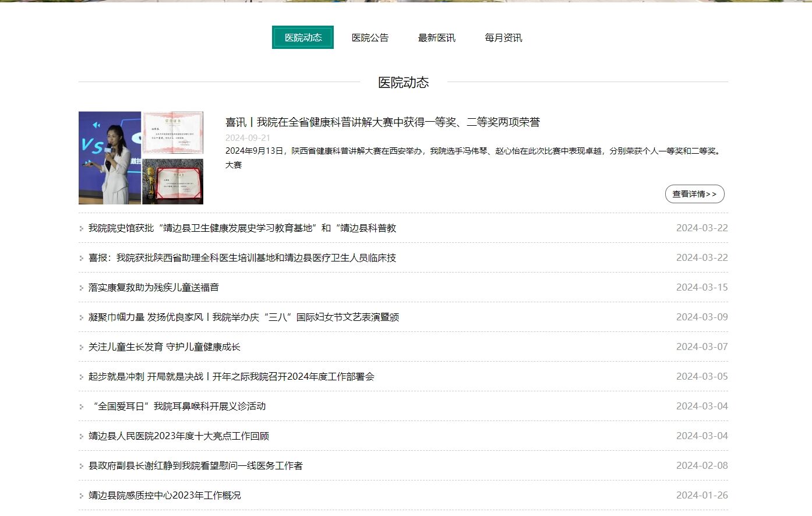
Task: Select the 最新医讯 tab
Action: click(x=436, y=38)
